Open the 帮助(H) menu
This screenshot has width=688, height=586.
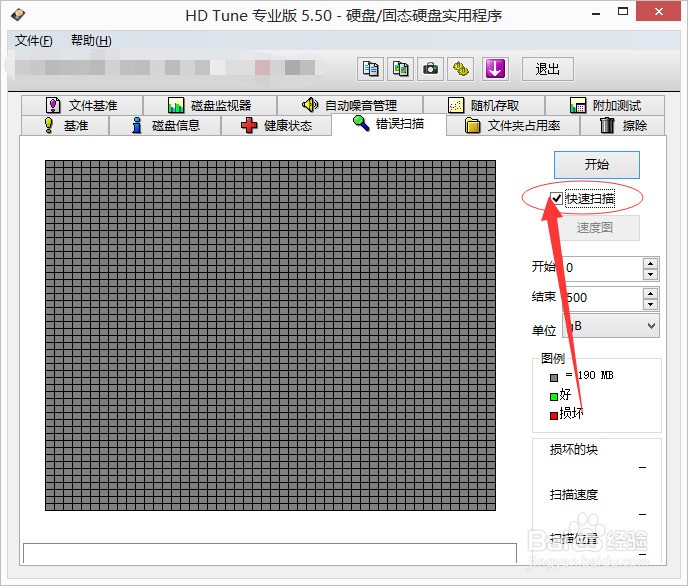coord(91,41)
